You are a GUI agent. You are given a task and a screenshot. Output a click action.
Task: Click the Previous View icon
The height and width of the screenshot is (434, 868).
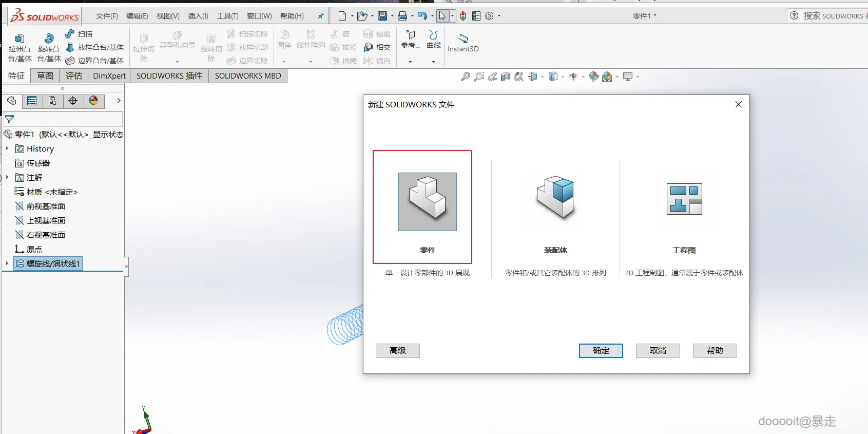[492, 77]
